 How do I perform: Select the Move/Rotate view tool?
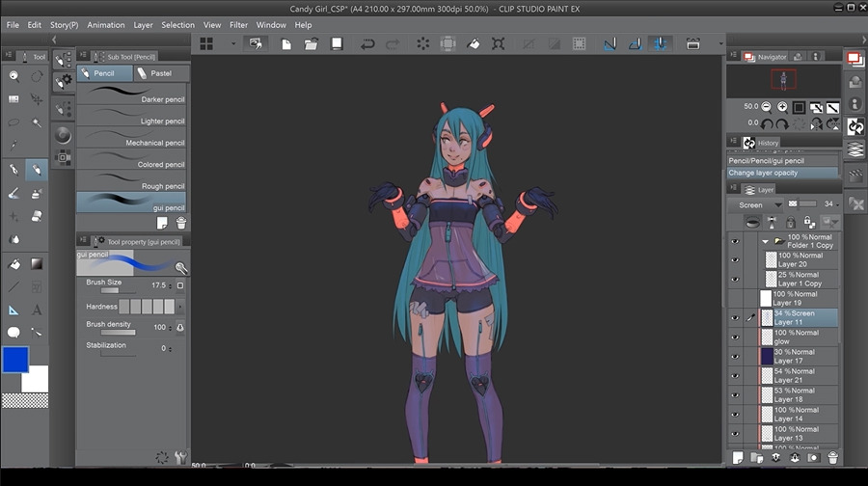(37, 76)
